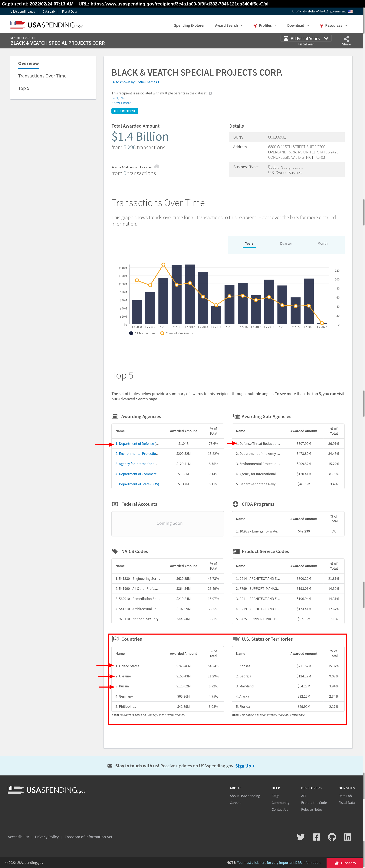365x868 pixels.
Task: Open the GitHub icon in footer
Action: (x=332, y=837)
